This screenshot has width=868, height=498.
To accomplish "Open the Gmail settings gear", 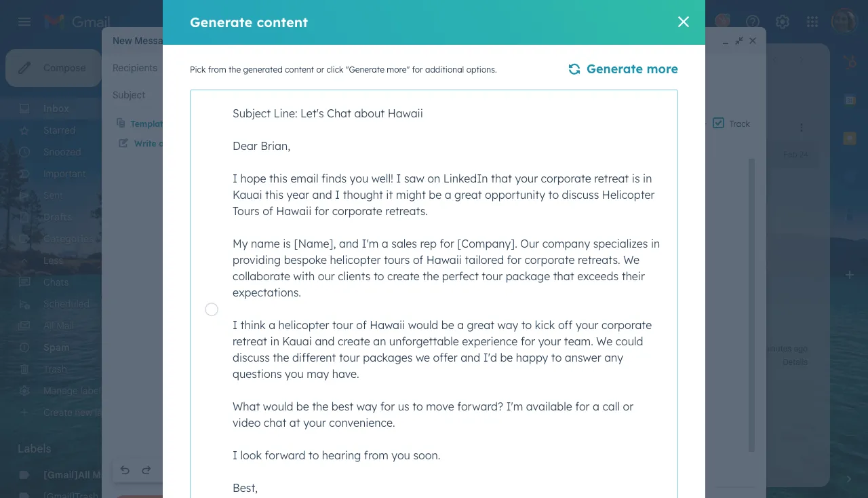I will (x=783, y=22).
